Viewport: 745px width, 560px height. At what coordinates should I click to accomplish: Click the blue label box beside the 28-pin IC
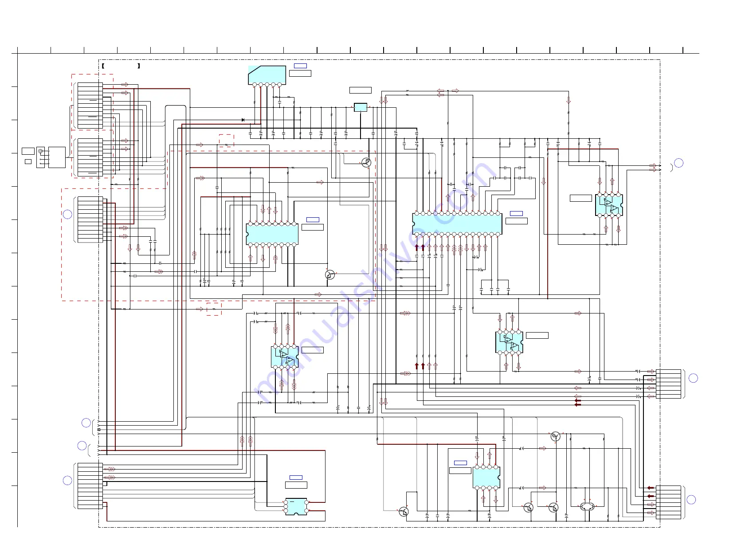(516, 213)
